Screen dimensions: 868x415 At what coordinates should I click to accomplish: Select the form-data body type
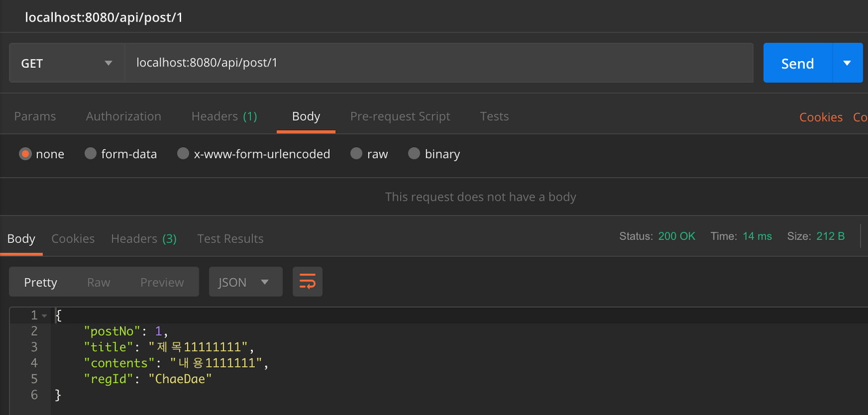[x=121, y=154]
